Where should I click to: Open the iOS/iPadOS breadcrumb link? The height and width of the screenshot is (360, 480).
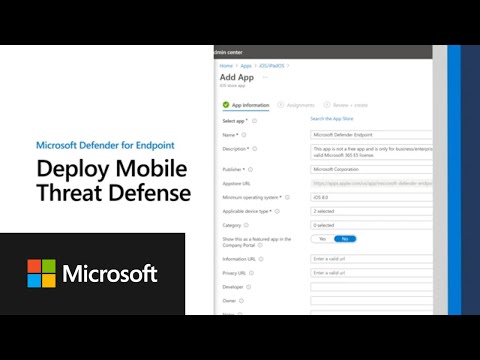click(272, 66)
